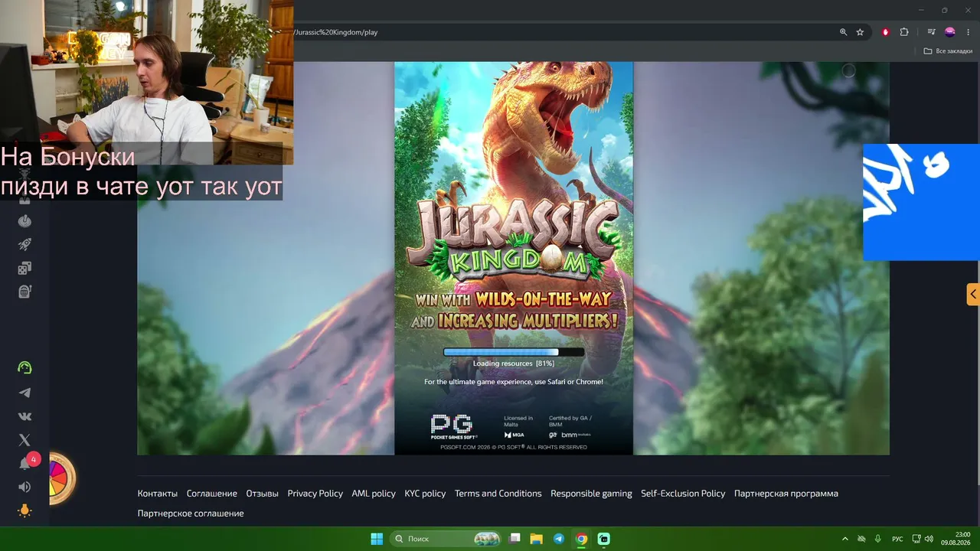Expand the orange side panel arrow

point(973,294)
